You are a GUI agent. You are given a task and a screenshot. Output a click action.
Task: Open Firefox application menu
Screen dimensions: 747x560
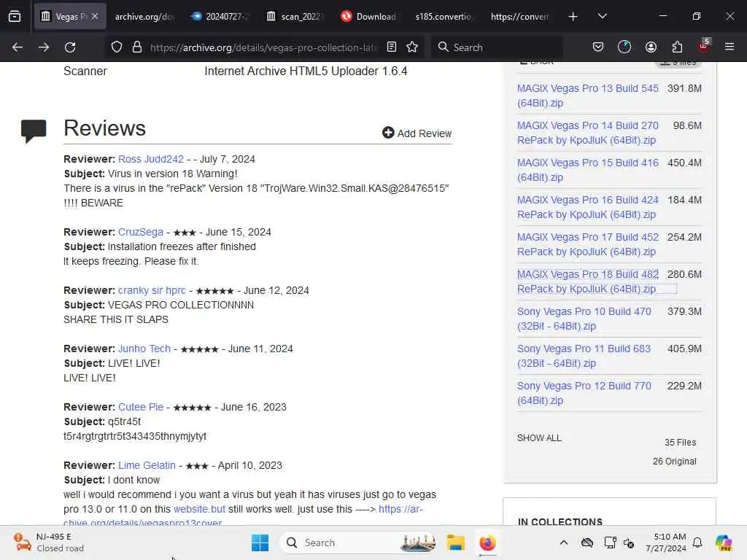tap(729, 47)
